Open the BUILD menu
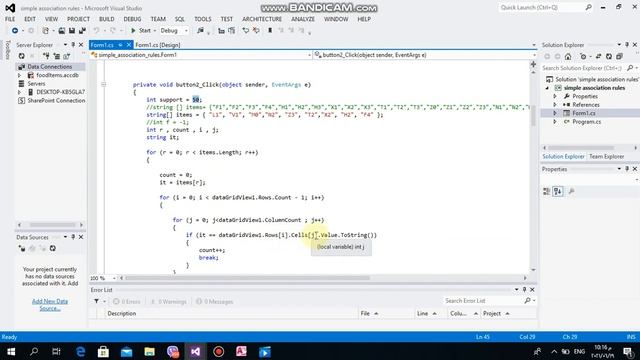 (x=107, y=19)
